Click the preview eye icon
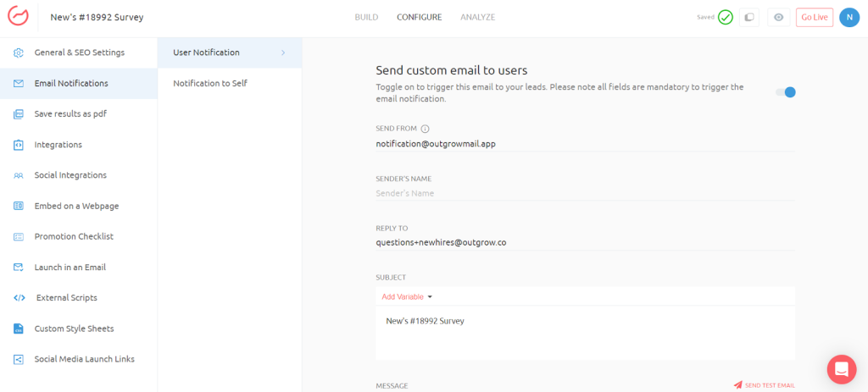The image size is (868, 392). [778, 17]
